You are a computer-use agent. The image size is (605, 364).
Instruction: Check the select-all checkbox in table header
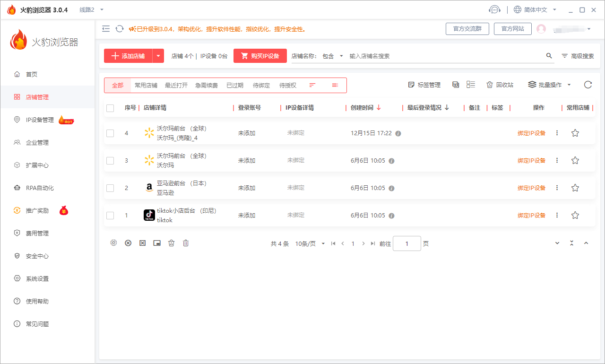(110, 108)
